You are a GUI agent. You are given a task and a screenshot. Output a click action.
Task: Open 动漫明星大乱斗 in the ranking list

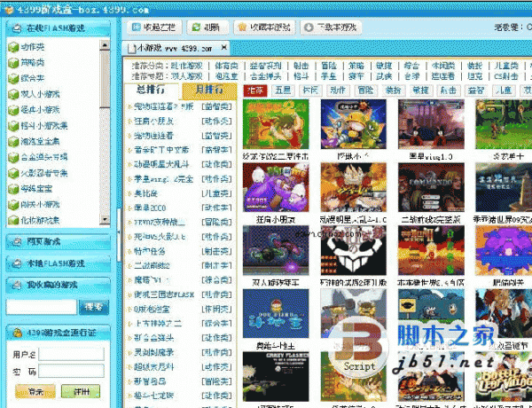click(x=160, y=164)
